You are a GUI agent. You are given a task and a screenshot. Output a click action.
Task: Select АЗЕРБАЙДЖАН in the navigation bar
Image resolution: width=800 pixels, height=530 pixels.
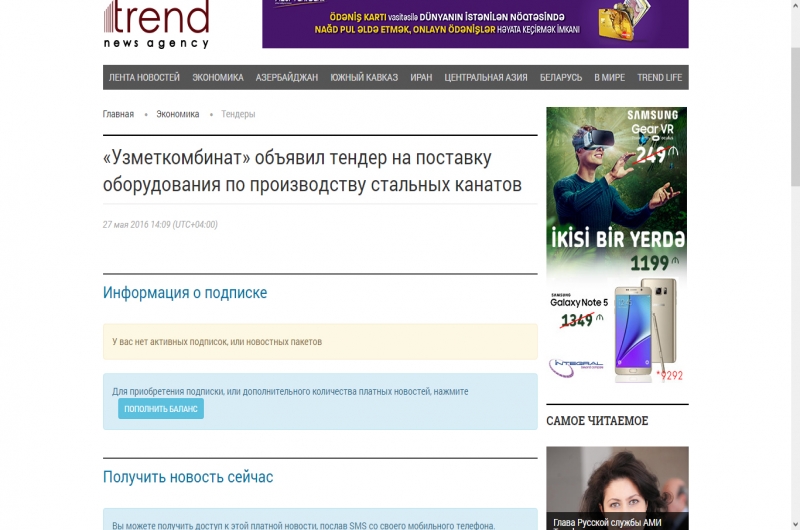pyautogui.click(x=286, y=77)
